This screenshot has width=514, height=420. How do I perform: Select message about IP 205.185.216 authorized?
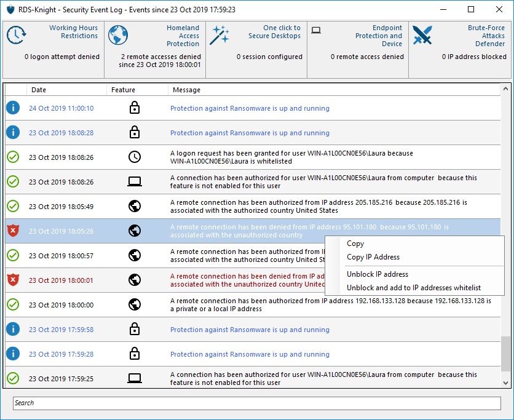tap(318, 206)
